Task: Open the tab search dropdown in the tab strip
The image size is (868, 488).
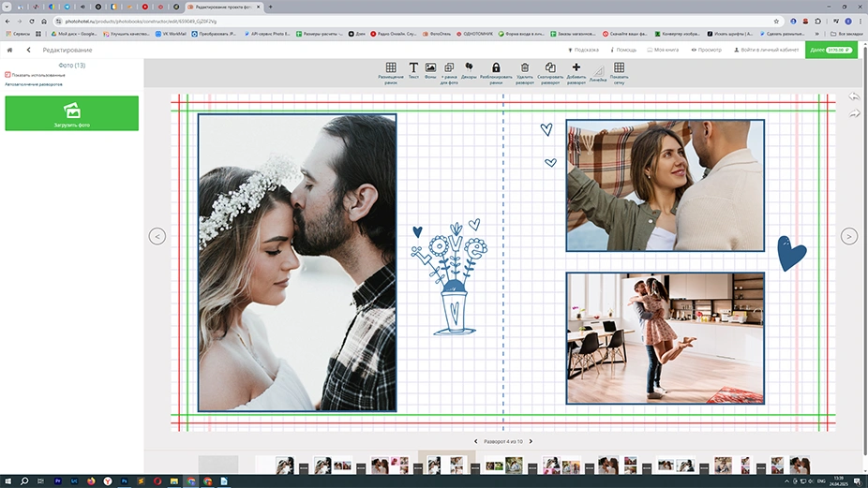Action: coord(7,7)
